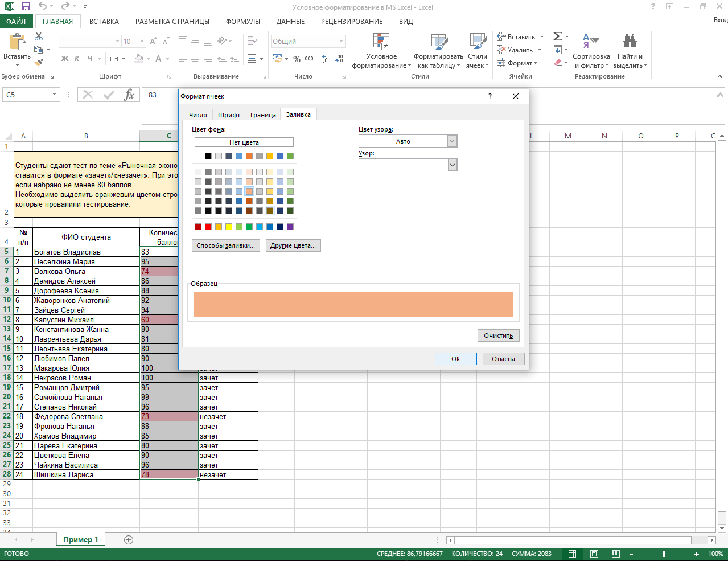This screenshot has width=728, height=561.
Task: Click the percent style button
Action: [297, 59]
